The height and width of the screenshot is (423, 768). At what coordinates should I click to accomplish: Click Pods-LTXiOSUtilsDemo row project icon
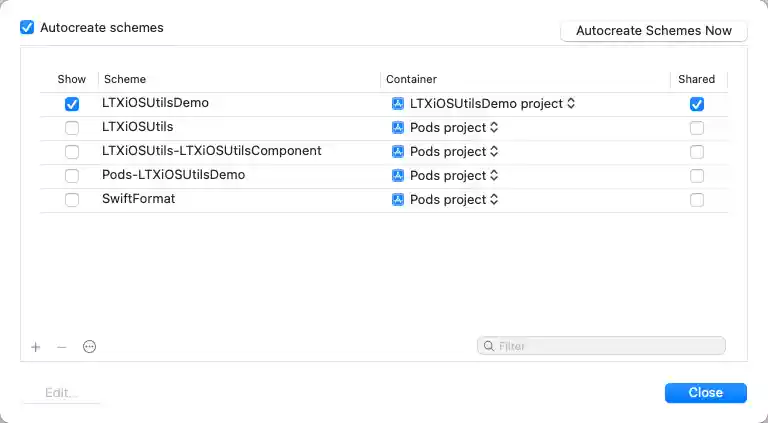(397, 176)
